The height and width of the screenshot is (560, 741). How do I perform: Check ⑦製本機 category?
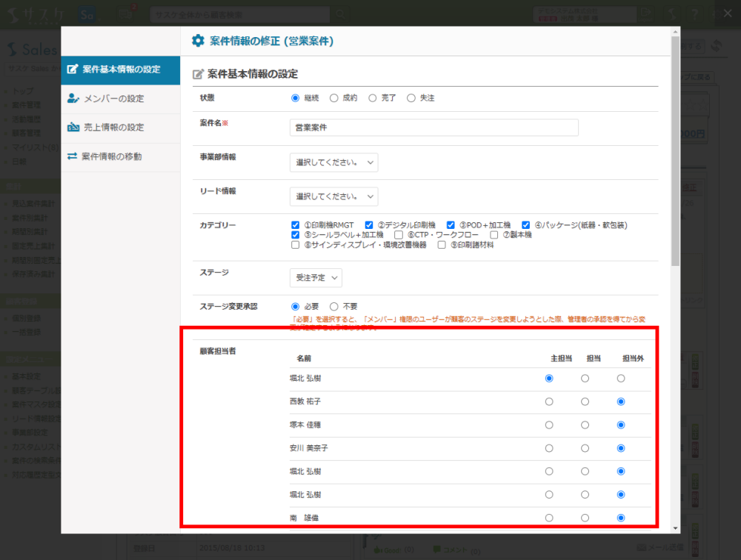(494, 235)
